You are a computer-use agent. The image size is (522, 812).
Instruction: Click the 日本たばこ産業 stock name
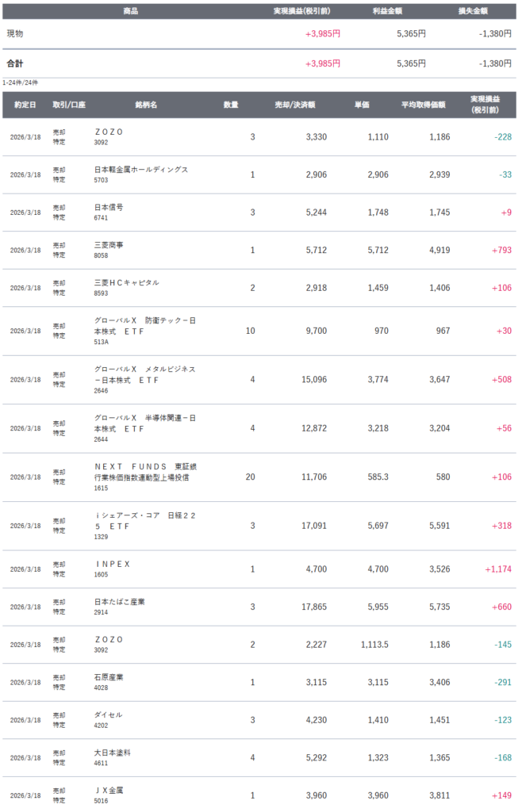click(x=119, y=602)
